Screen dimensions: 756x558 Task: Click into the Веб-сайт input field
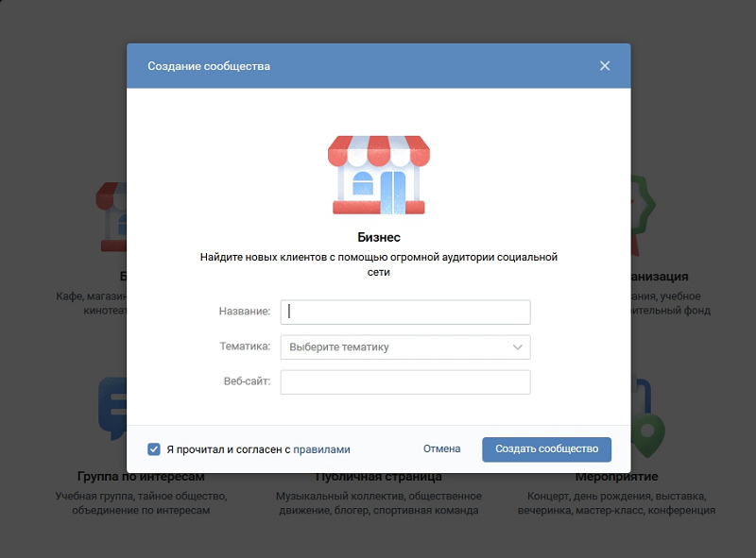(x=405, y=382)
